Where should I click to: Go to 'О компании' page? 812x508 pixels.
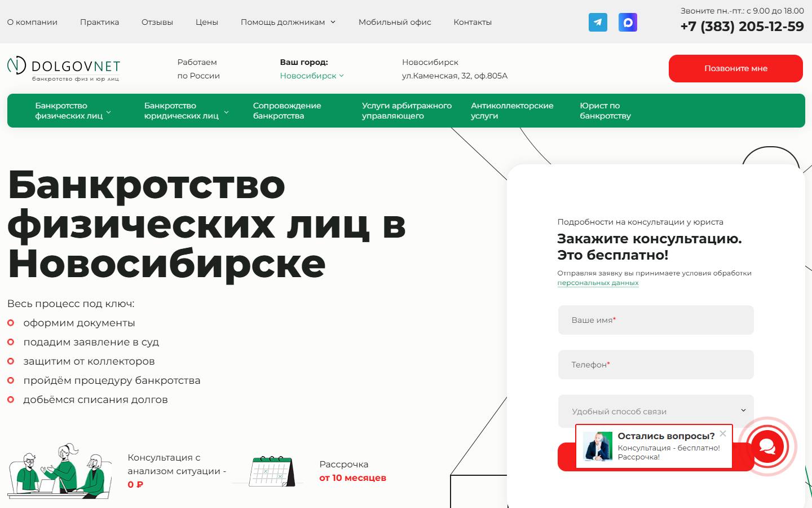click(32, 22)
